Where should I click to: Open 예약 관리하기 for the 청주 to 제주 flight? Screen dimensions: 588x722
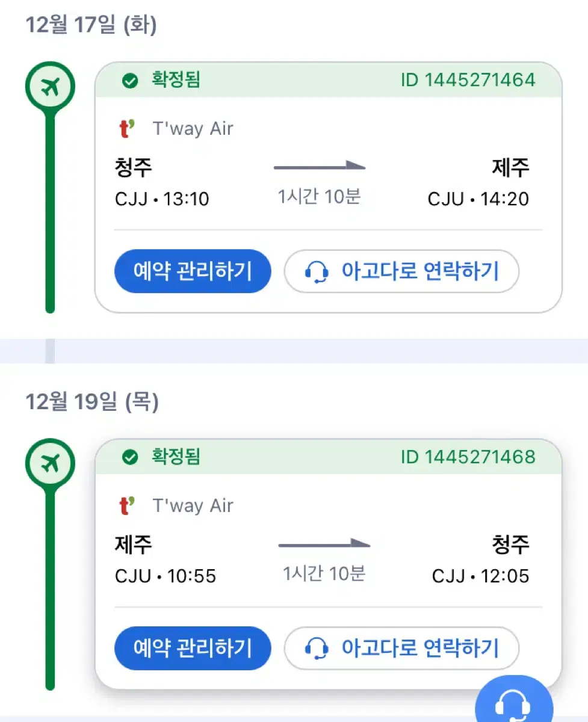pyautogui.click(x=193, y=271)
